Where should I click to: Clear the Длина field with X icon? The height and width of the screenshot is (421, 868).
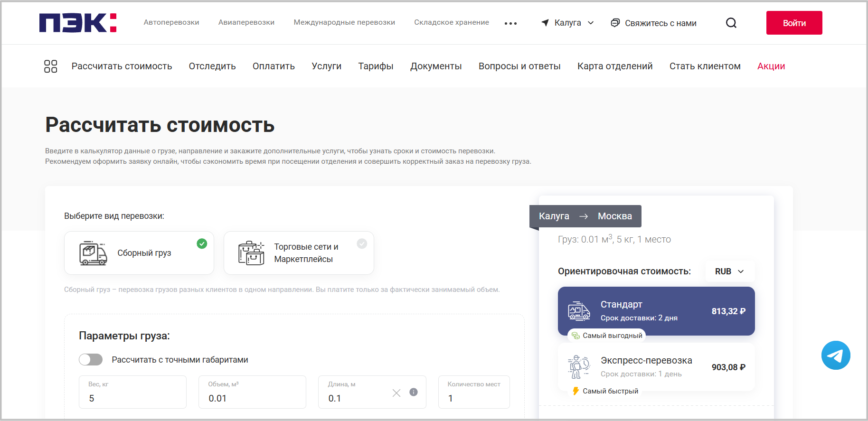(x=396, y=393)
